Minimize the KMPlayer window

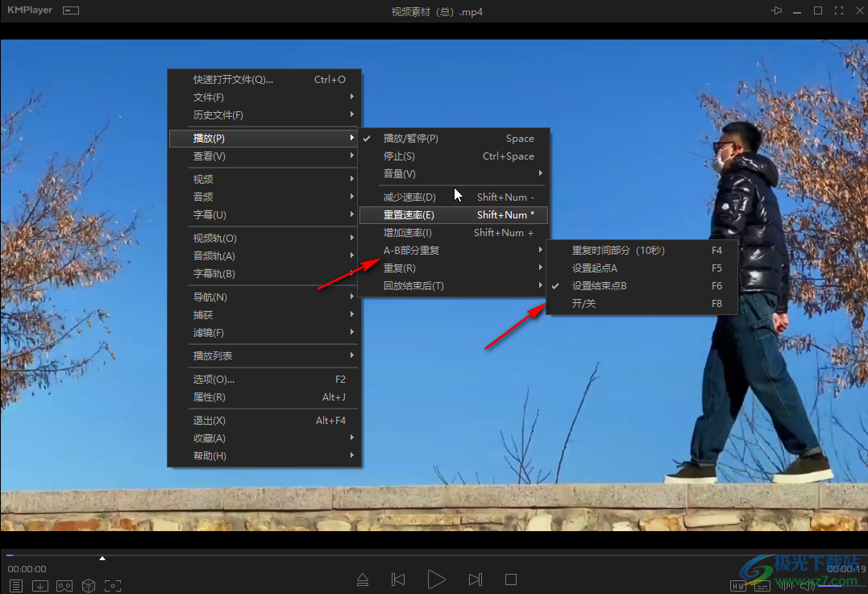point(797,11)
